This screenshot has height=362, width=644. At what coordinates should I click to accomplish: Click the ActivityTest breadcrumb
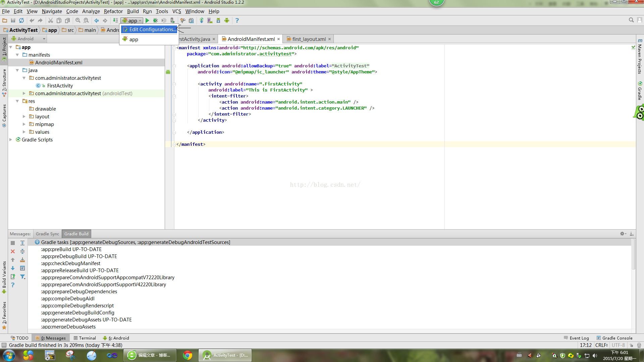pos(21,30)
